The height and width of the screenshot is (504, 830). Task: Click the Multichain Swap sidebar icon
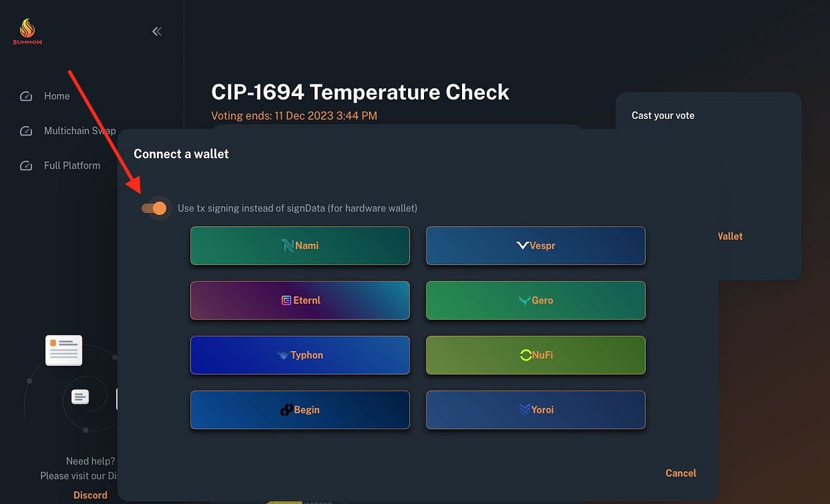pos(26,131)
